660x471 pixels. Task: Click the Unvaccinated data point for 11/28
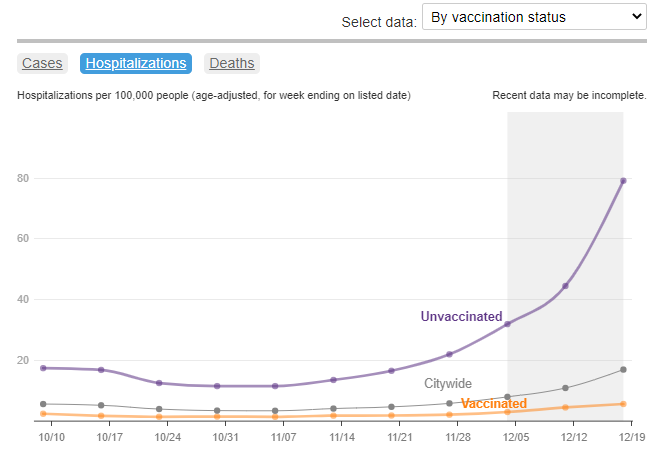tap(450, 354)
